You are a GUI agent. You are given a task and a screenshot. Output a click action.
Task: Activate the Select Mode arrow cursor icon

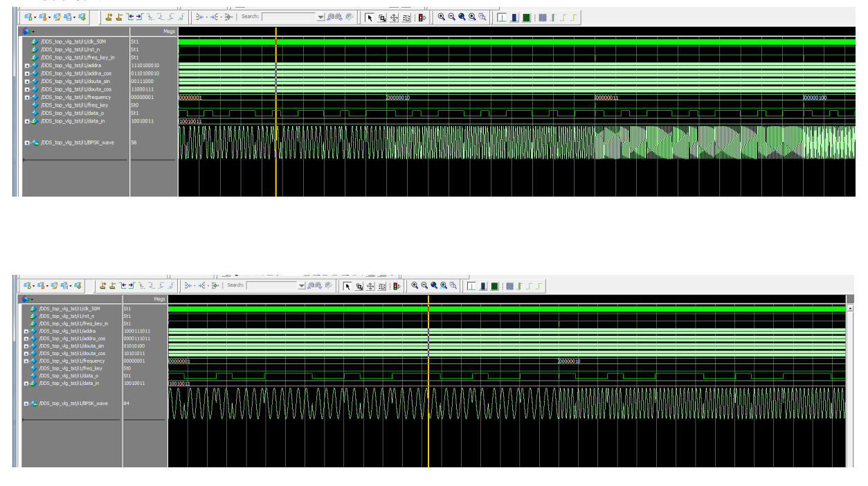pyautogui.click(x=370, y=18)
